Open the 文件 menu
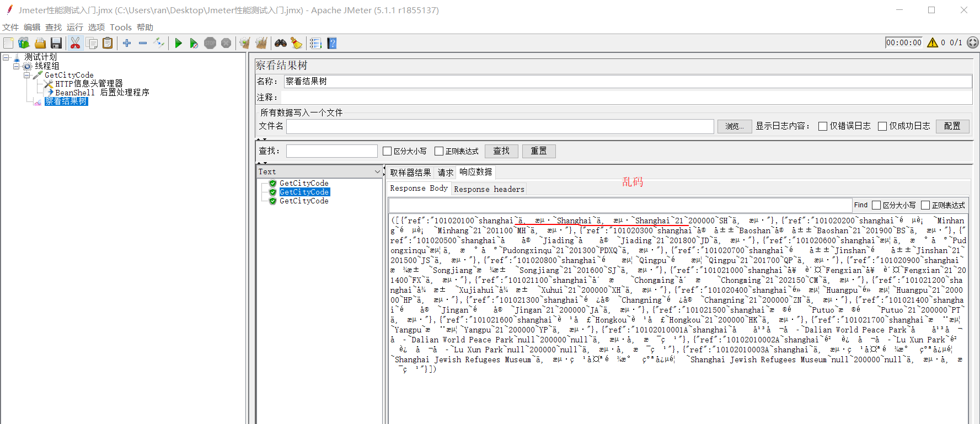 (x=10, y=27)
